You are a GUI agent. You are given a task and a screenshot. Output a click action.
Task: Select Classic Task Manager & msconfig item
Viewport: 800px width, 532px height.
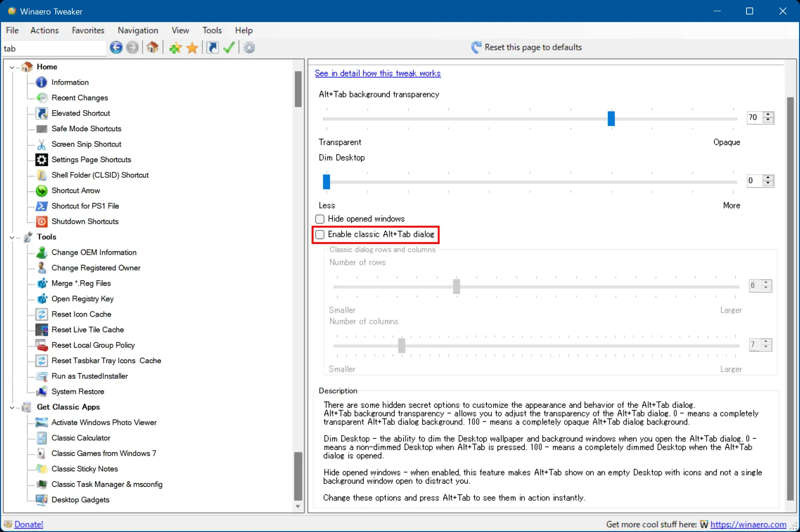107,484
